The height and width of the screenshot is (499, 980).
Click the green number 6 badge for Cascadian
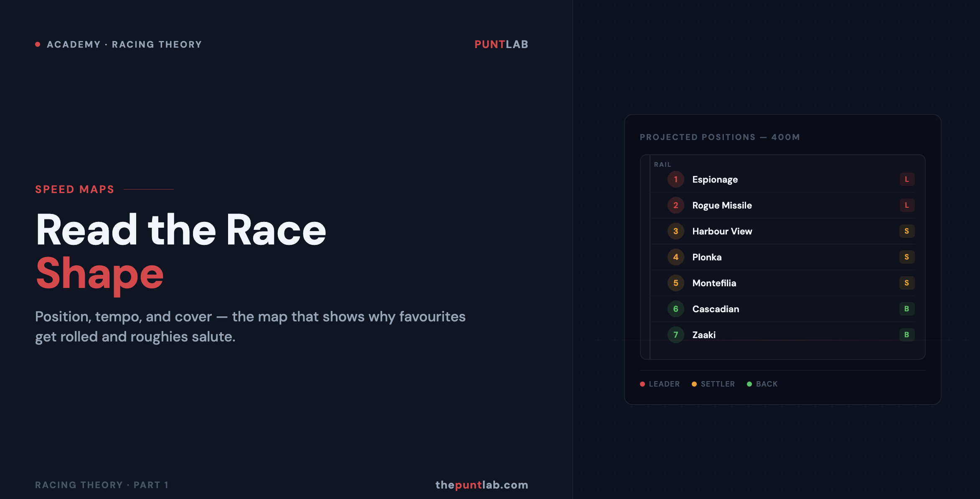[675, 309]
